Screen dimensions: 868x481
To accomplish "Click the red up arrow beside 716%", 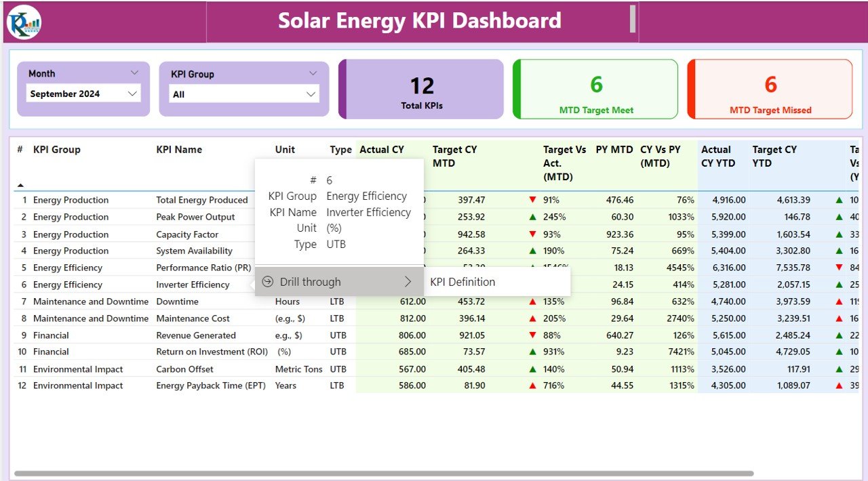I will pos(532,385).
